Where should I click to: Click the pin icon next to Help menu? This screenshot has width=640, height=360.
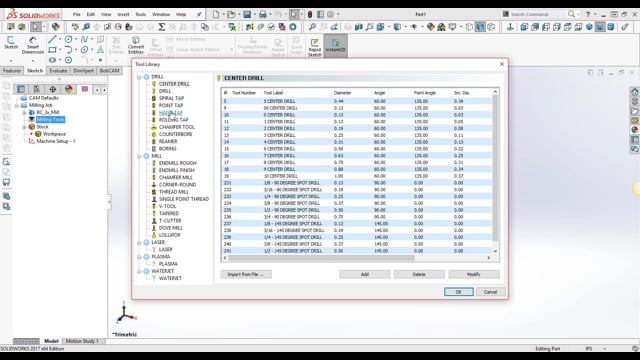coord(199,14)
